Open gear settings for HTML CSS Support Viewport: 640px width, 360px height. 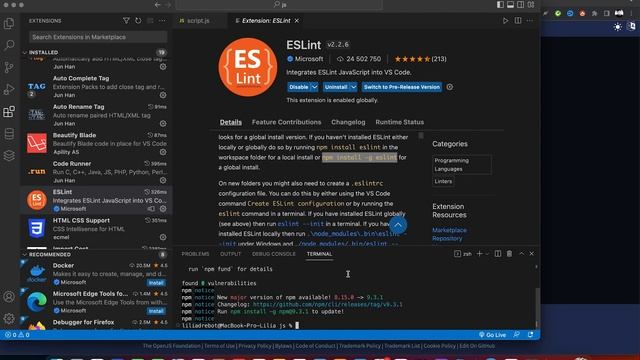coord(163,237)
